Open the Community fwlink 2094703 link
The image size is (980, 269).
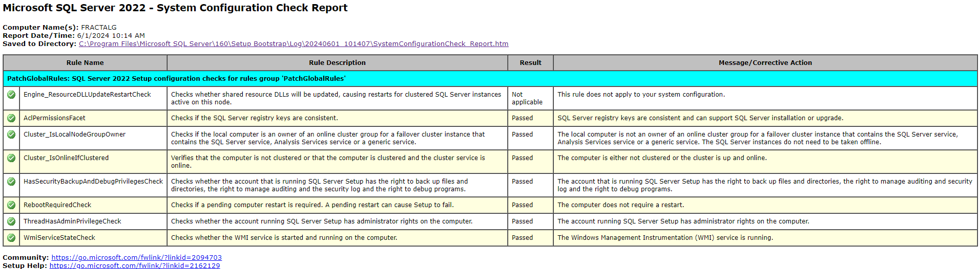(136, 258)
